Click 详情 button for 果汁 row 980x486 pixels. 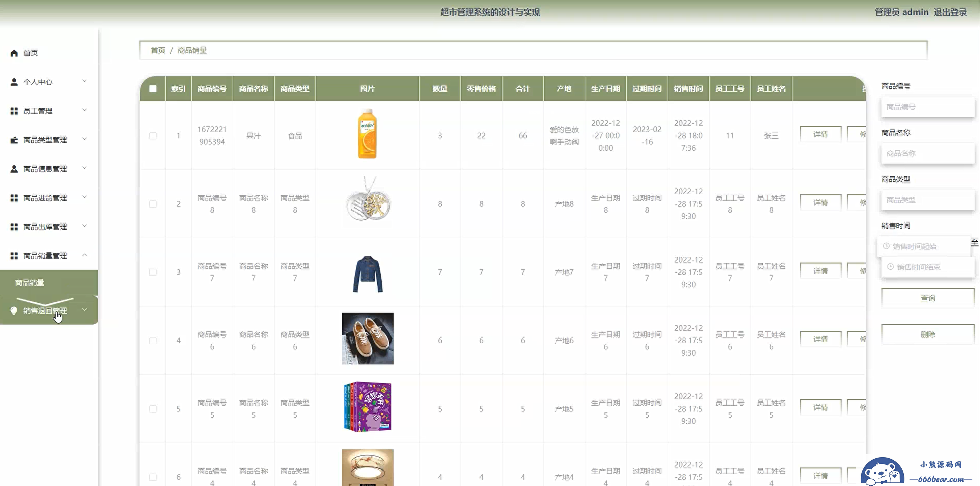click(821, 134)
